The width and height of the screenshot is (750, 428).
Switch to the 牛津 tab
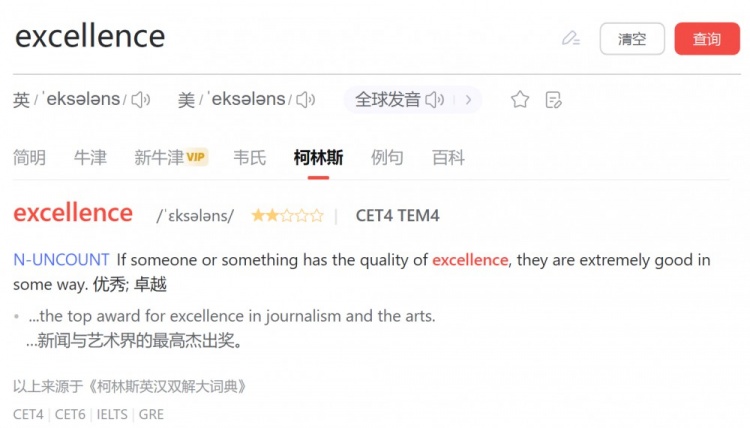[90, 157]
